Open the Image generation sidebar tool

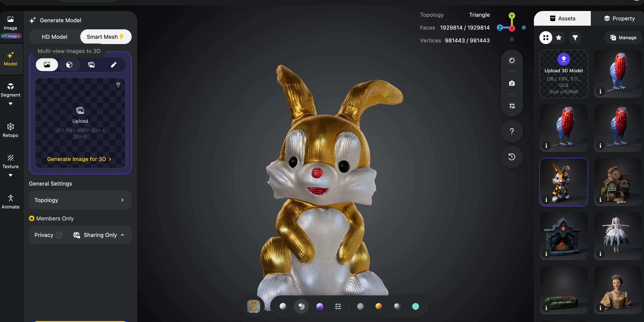coord(10,23)
